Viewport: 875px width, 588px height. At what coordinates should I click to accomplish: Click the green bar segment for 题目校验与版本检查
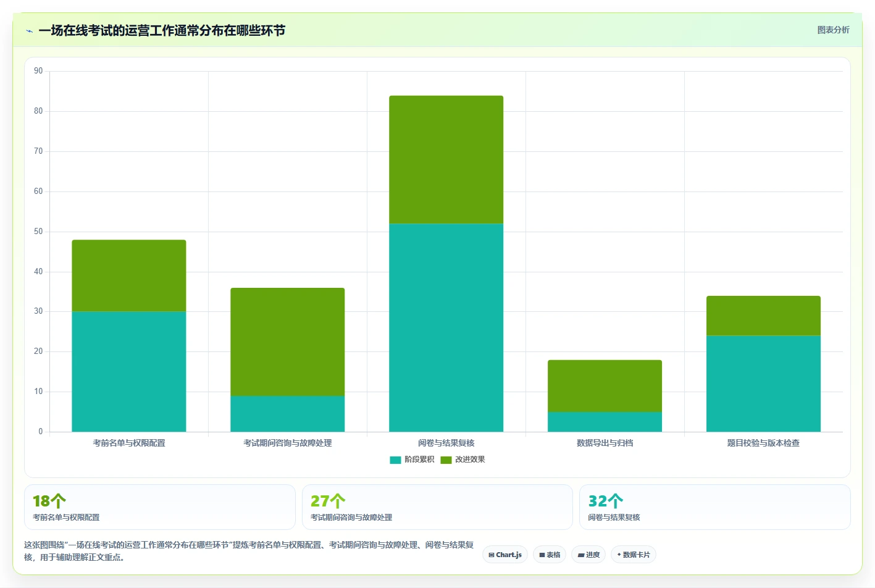point(764,316)
